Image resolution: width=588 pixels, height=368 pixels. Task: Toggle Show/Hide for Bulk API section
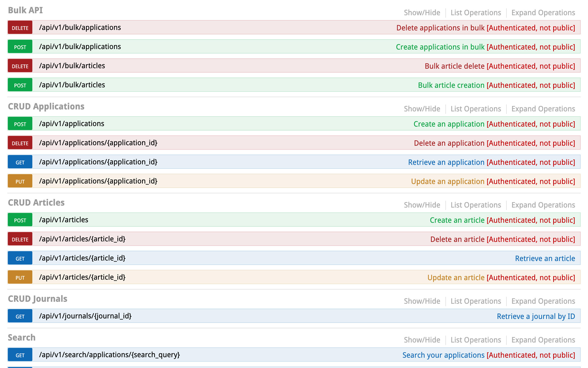pos(422,13)
